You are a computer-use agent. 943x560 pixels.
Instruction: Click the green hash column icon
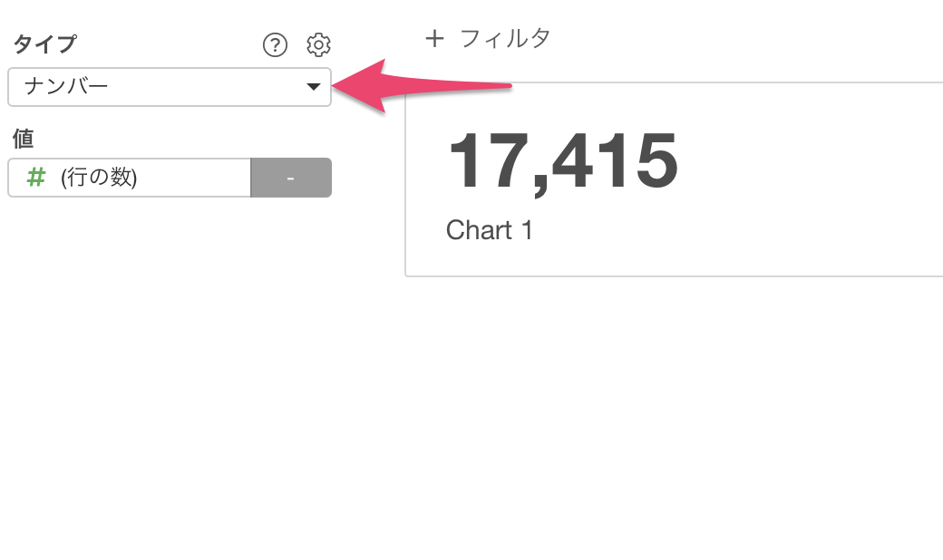pos(36,178)
